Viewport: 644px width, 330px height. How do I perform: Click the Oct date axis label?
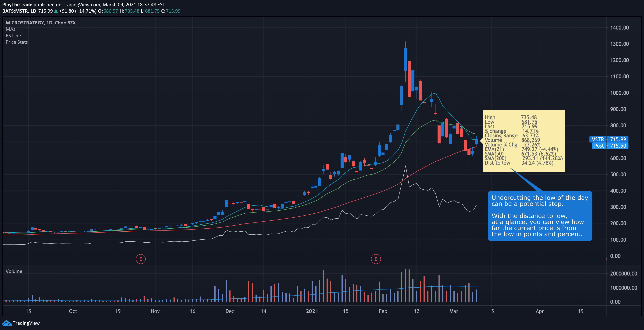tap(73, 311)
